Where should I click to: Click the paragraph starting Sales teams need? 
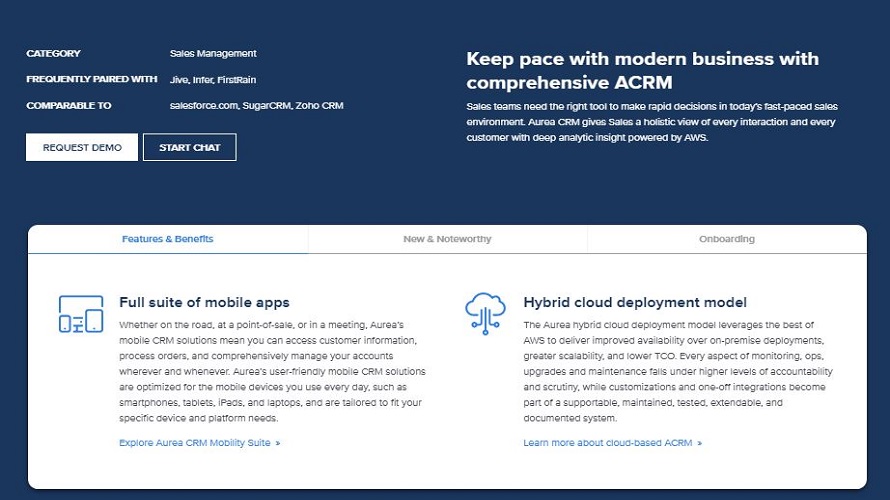coord(652,122)
